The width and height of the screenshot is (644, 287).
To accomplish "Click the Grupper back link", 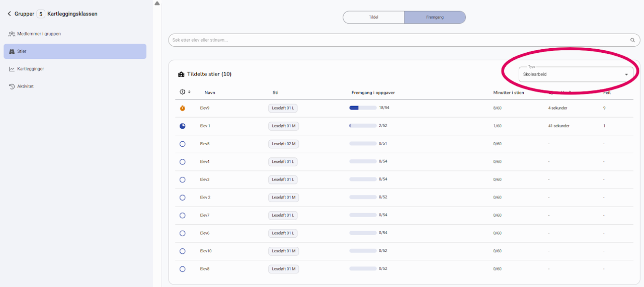I will tap(24, 14).
